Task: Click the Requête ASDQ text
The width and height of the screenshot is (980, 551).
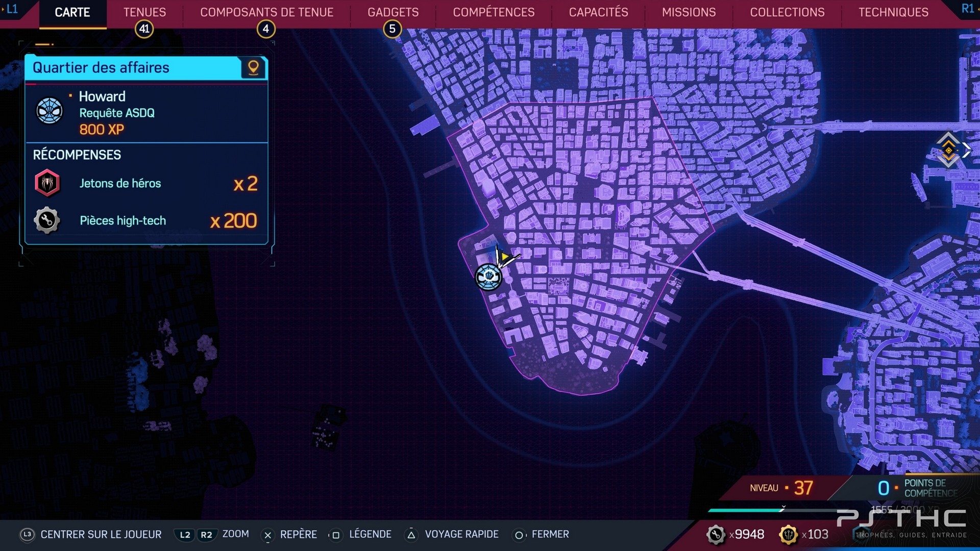Action: (x=117, y=113)
